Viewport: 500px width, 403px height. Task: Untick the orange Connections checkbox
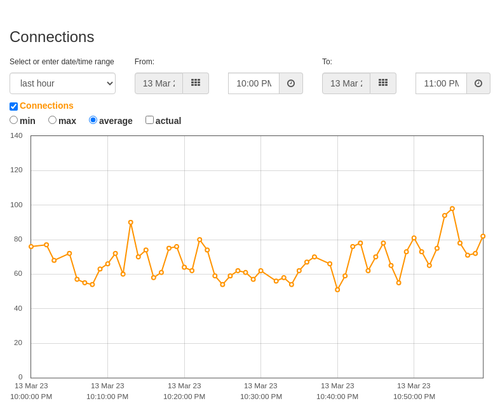coord(14,106)
